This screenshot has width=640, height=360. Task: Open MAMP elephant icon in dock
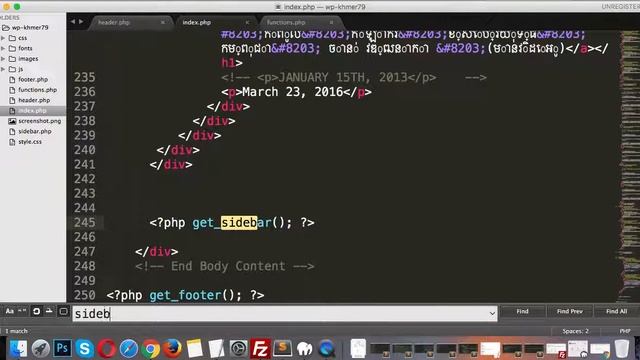point(304,349)
